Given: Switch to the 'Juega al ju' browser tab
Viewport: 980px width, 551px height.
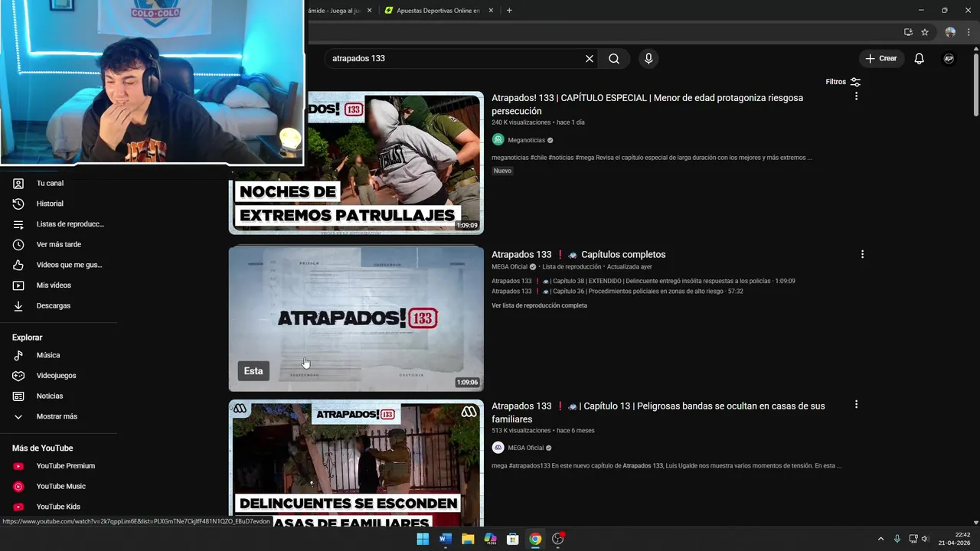Looking at the screenshot, I should click(334, 11).
